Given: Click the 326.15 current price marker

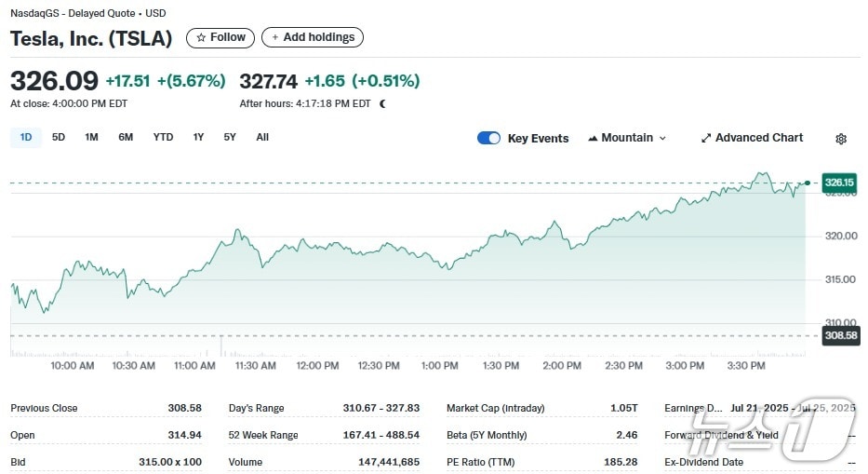Looking at the screenshot, I should [x=839, y=183].
